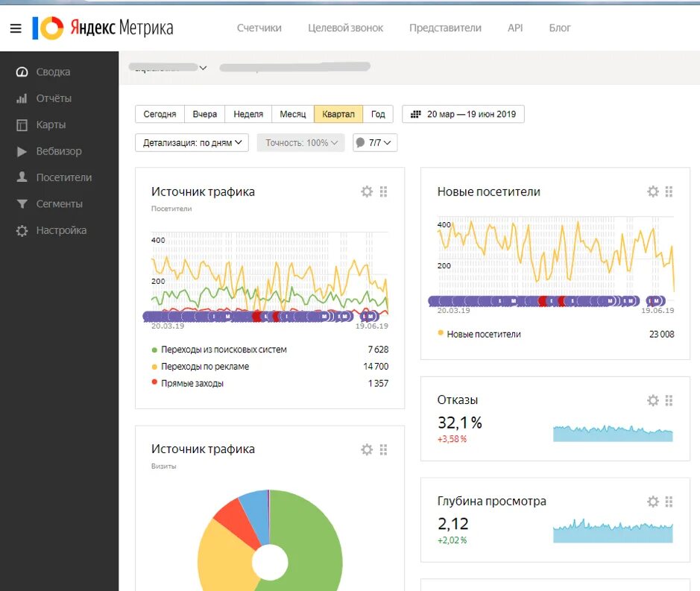The width and height of the screenshot is (700, 591).
Task: Open Блог in top navigation
Action: [x=560, y=28]
